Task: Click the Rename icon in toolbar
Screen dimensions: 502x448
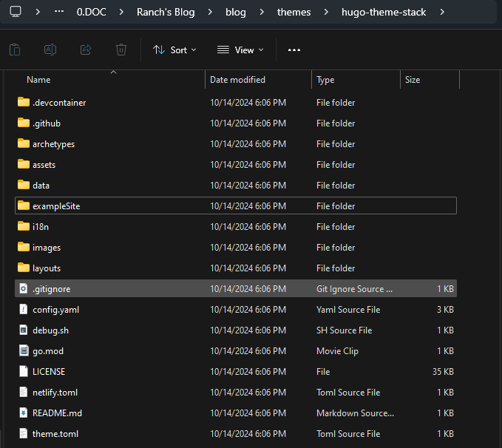Action: [x=50, y=50]
